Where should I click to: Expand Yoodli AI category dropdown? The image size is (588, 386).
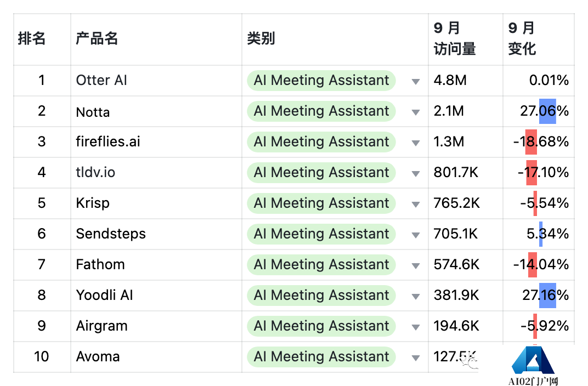coord(415,297)
